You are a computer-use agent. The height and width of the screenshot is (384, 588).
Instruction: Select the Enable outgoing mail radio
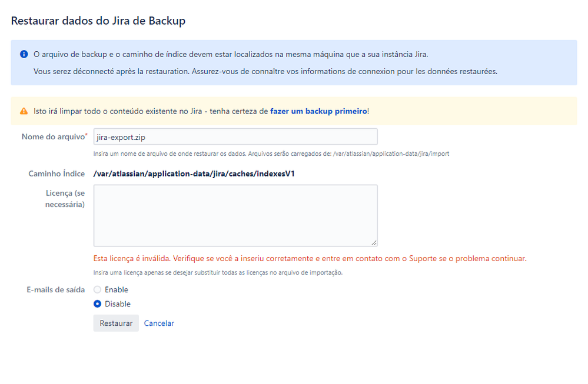click(98, 289)
